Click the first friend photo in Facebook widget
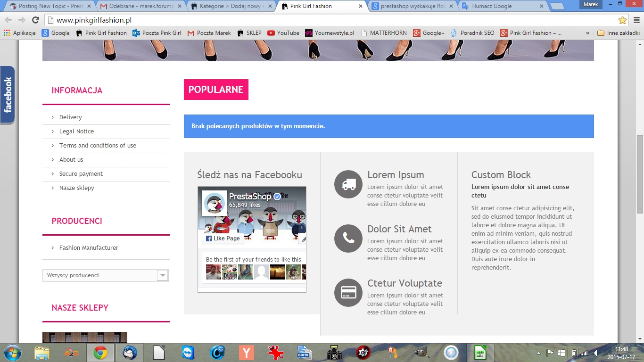 coord(214,272)
